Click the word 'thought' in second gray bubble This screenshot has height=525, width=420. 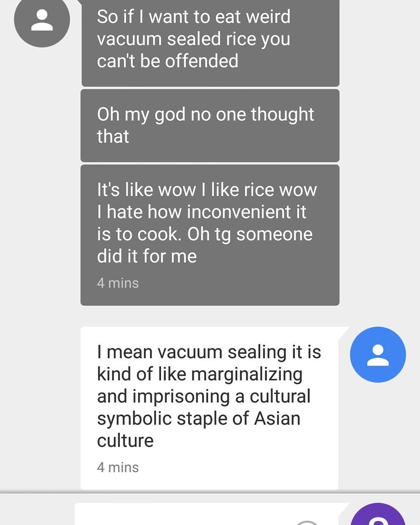pyautogui.click(x=283, y=115)
